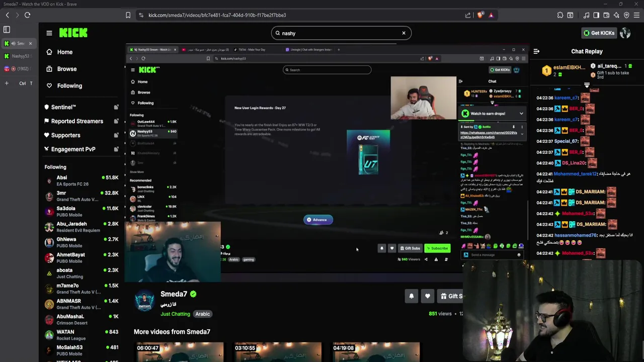
Task: Open the 04:19:08 video thumbnail
Action: (x=375, y=352)
